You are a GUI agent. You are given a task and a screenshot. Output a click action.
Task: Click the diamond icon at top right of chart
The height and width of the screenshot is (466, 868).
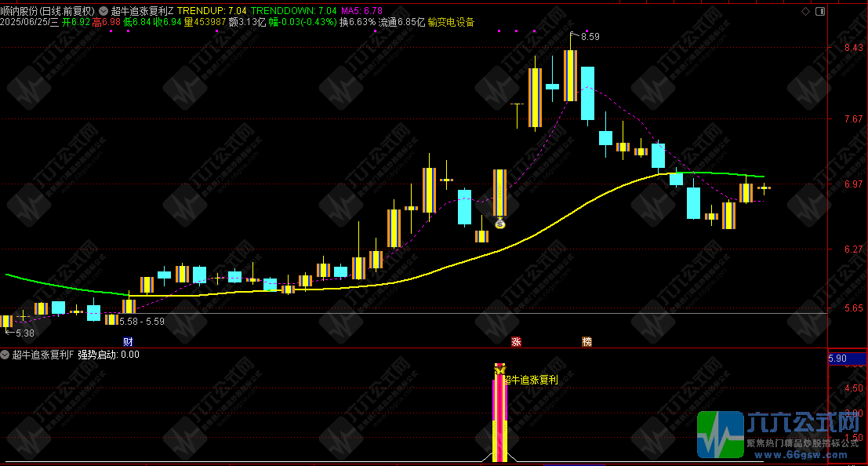pyautogui.click(x=805, y=12)
